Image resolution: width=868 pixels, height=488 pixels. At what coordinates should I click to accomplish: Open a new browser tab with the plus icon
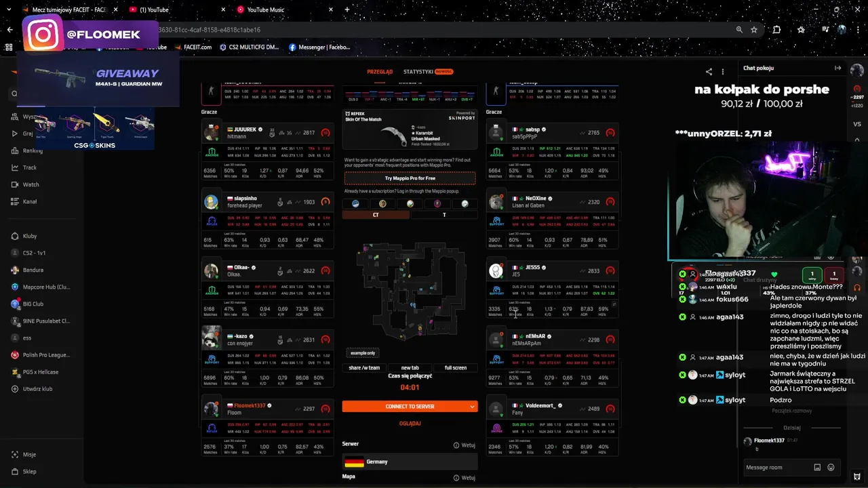[x=347, y=9]
